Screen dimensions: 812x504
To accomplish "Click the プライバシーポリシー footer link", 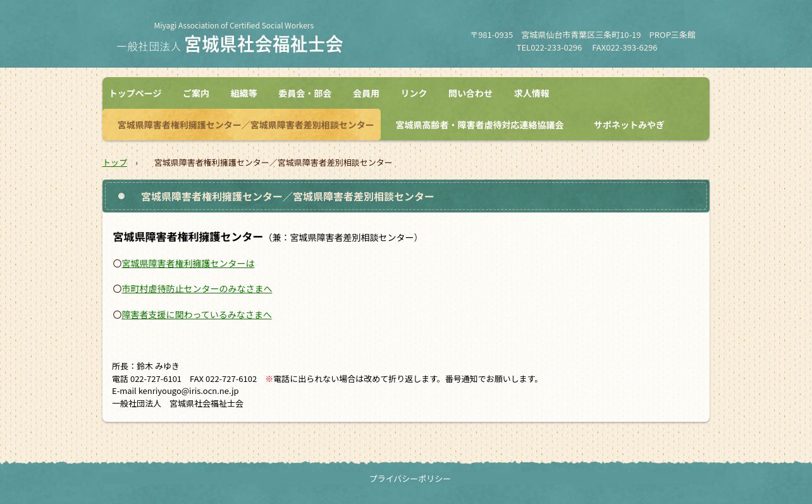I will pos(410,479).
